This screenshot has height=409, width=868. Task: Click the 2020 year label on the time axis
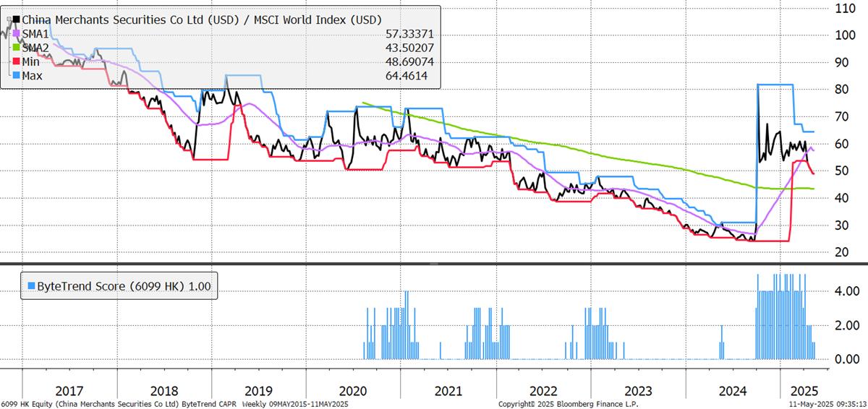click(x=354, y=390)
